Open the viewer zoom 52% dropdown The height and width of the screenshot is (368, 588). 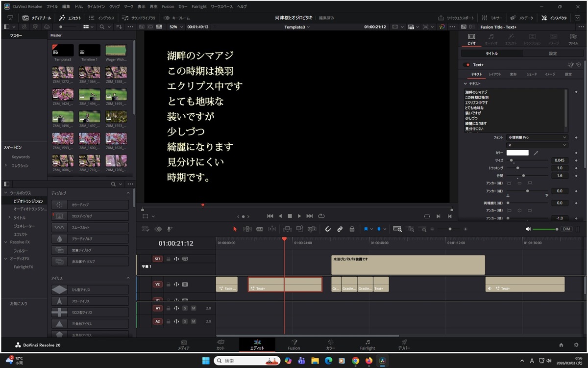coord(175,27)
